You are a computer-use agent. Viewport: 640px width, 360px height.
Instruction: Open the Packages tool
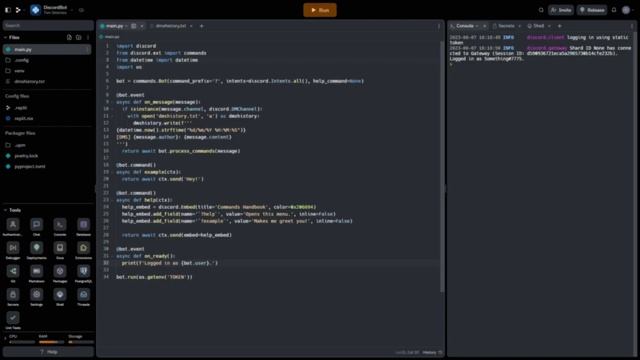pyautogui.click(x=60, y=273)
